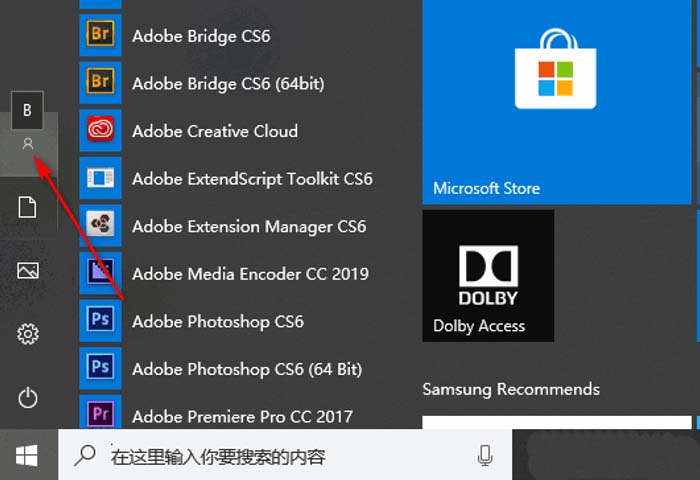Launch Adobe ExtendScript Toolkit CS6

click(x=252, y=179)
